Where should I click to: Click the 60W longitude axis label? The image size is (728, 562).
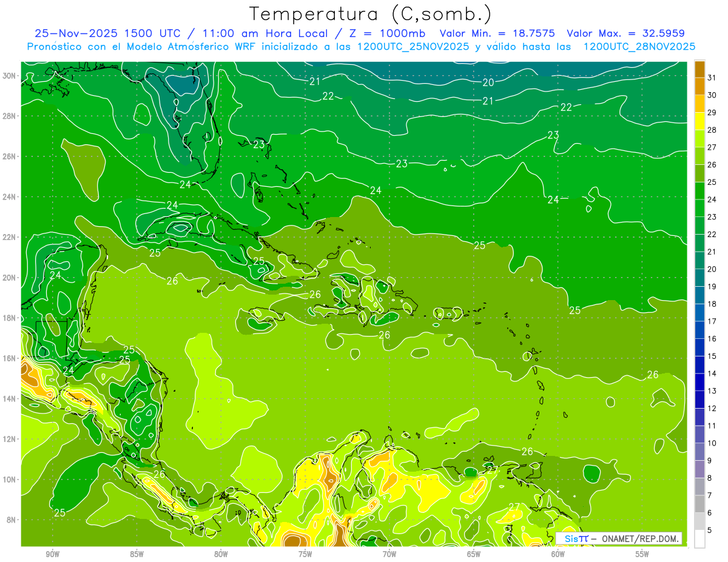(558, 554)
